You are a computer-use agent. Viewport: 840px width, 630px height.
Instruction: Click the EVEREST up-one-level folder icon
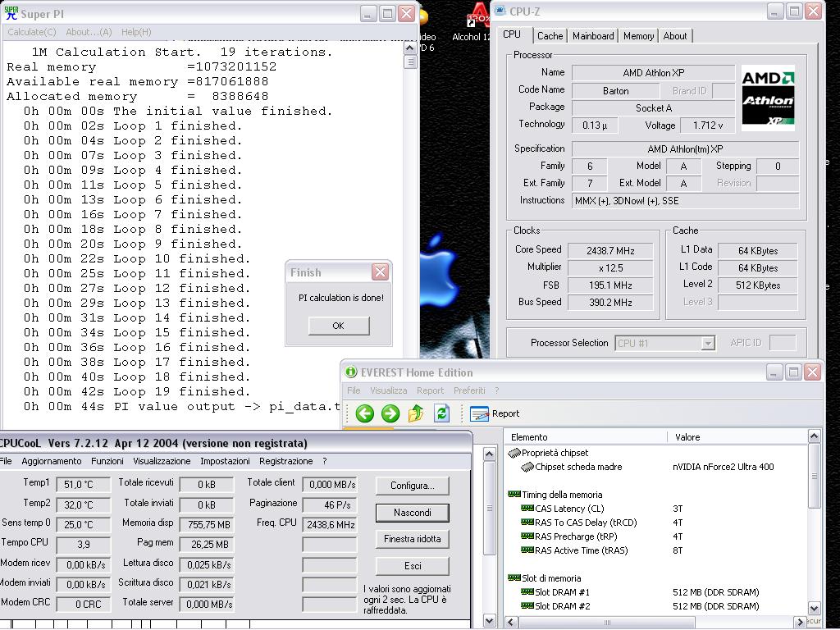point(416,413)
